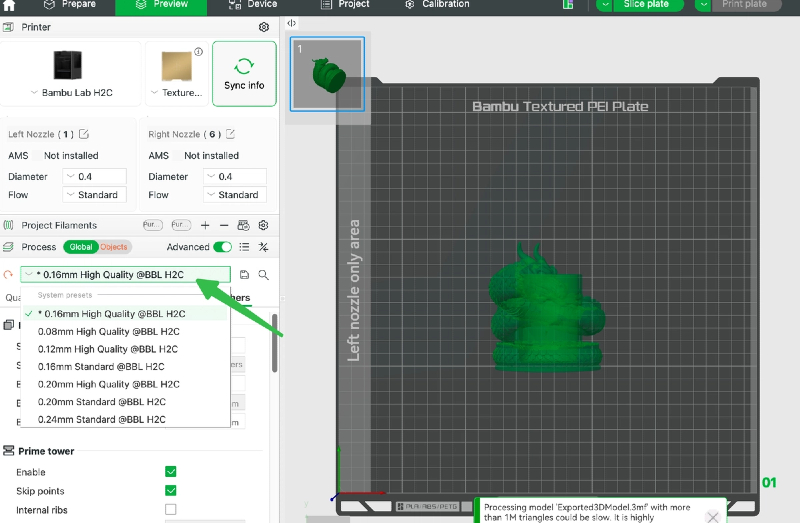This screenshot has width=800, height=523.
Task: Edit the Left Nozzle settings icon
Action: (84, 134)
